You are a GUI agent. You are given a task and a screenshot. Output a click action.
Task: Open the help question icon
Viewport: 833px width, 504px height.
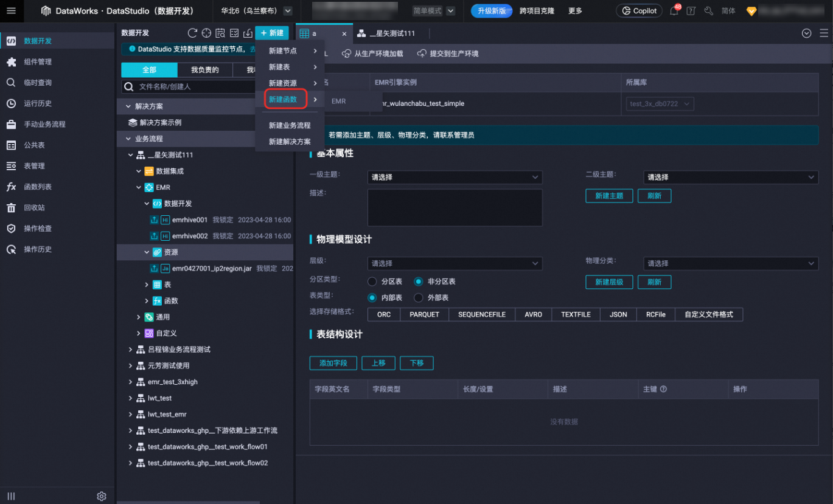(691, 11)
